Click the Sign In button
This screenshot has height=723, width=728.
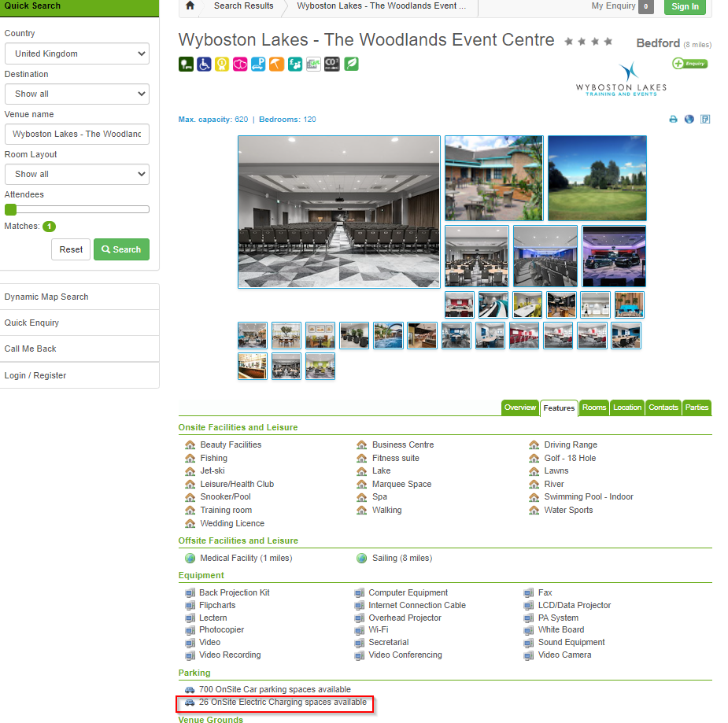tap(685, 6)
